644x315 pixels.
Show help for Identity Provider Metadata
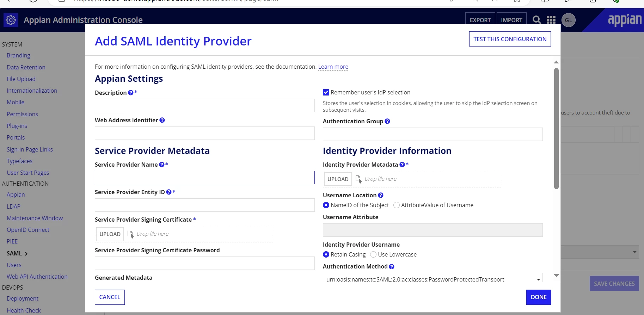[x=402, y=165]
